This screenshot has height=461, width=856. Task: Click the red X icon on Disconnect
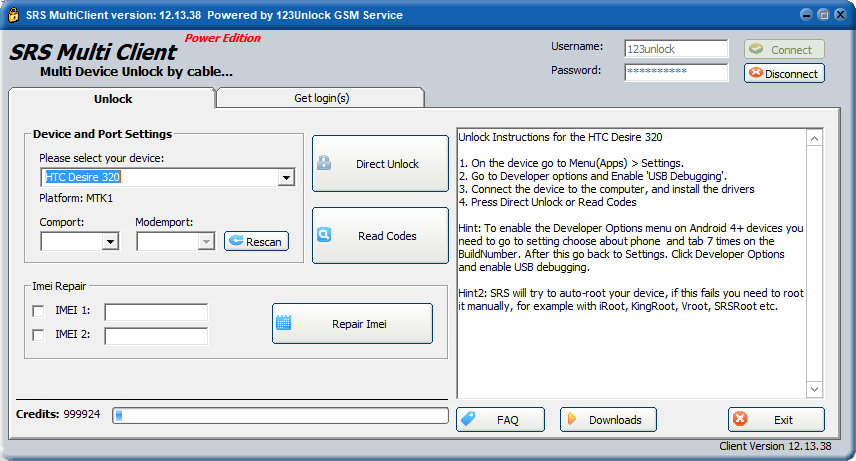click(x=756, y=73)
